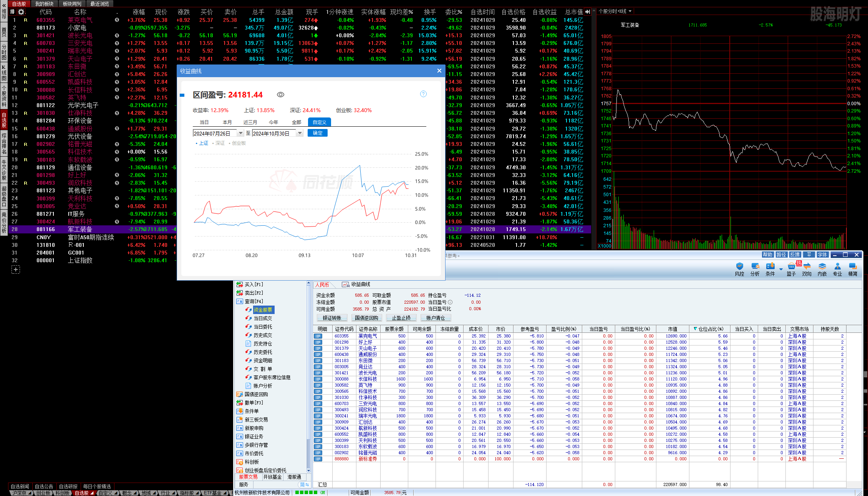Switch to the 我的板块 tab

tap(44, 4)
